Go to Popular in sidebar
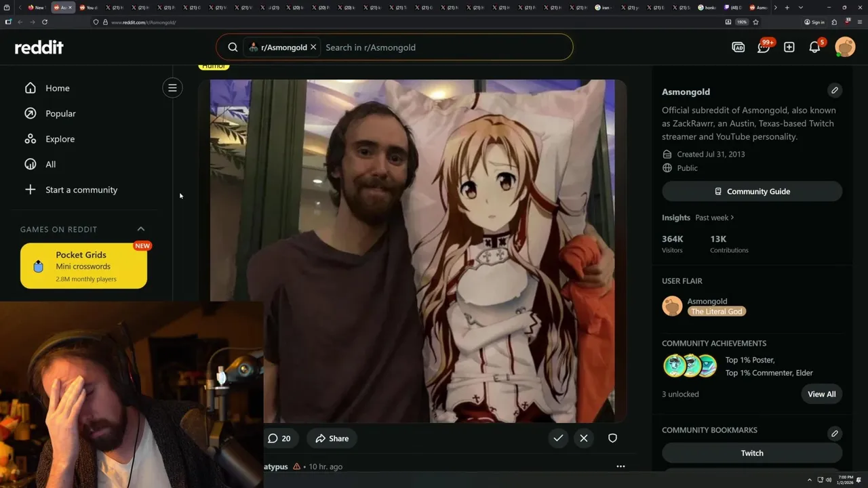The height and width of the screenshot is (488, 868). click(60, 114)
